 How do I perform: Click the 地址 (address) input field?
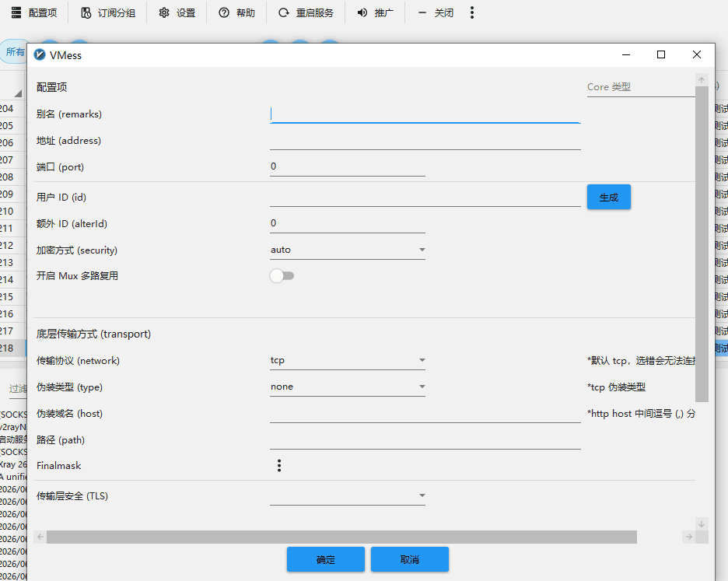coord(425,141)
